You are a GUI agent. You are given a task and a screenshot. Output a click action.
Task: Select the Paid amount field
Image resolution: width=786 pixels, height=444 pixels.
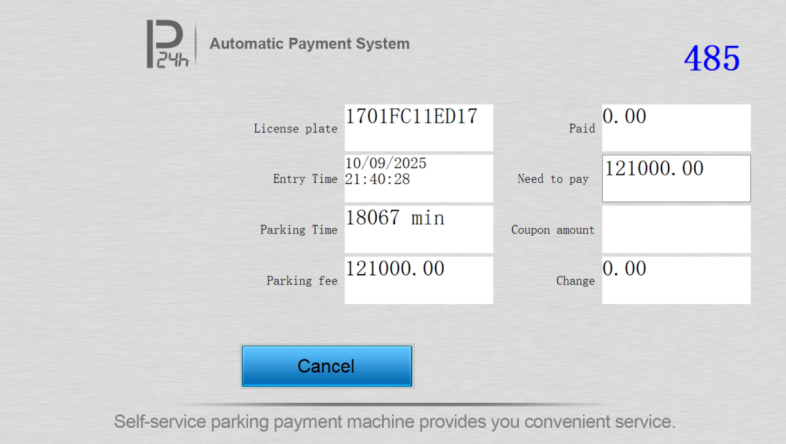pyautogui.click(x=676, y=128)
